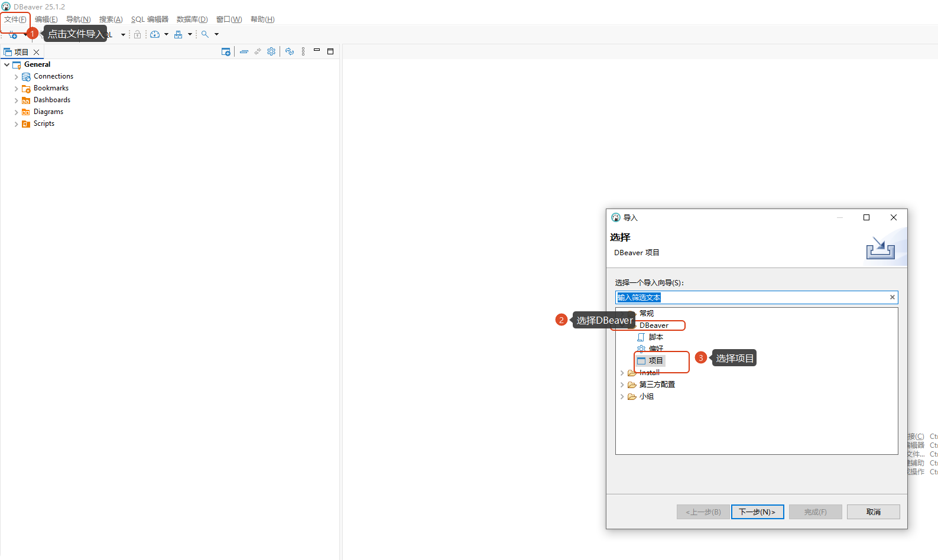Maximize the 项目 panel view
The width and height of the screenshot is (938, 560).
[330, 51]
